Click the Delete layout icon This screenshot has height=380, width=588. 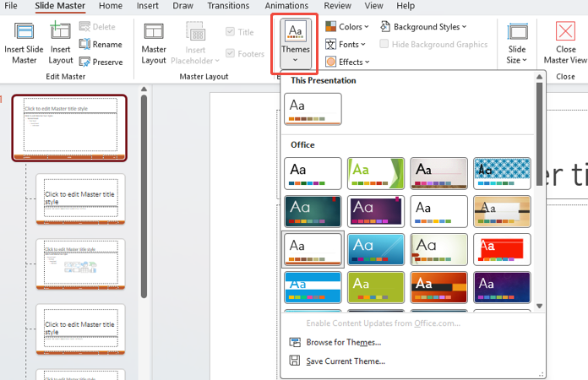pyautogui.click(x=84, y=27)
